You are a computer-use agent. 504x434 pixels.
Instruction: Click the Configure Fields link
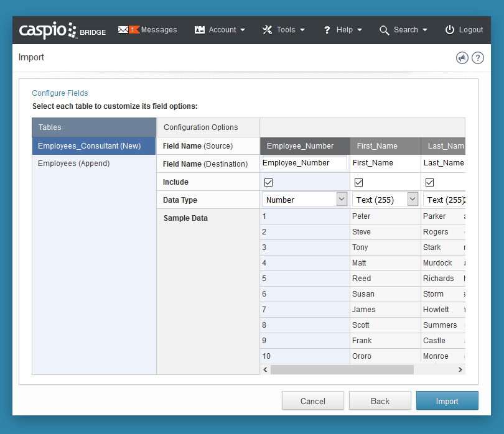click(60, 93)
